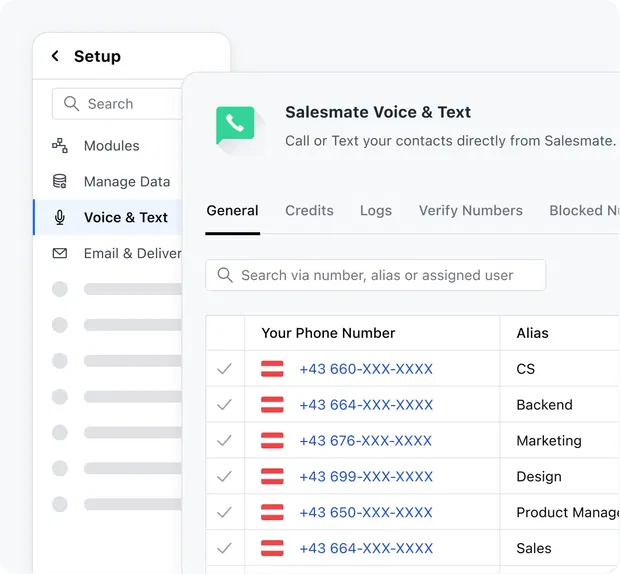Viewport: 620px width, 574px height.
Task: Click the Austria flag in the Sales row
Action: pyautogui.click(x=272, y=548)
